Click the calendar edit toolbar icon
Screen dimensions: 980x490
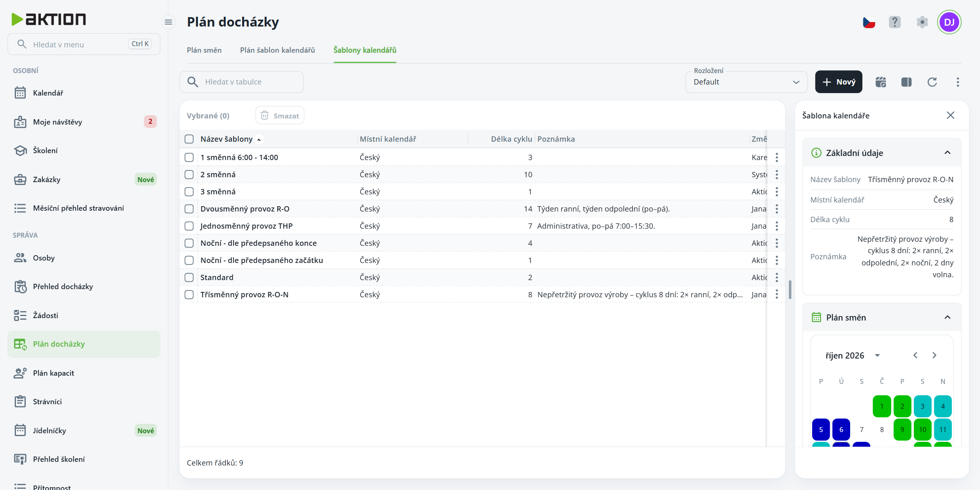[x=881, y=82]
